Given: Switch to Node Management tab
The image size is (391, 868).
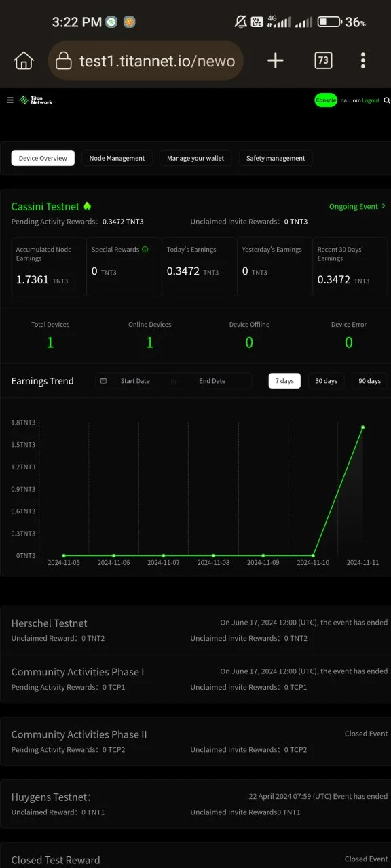Looking at the screenshot, I should pos(117,158).
